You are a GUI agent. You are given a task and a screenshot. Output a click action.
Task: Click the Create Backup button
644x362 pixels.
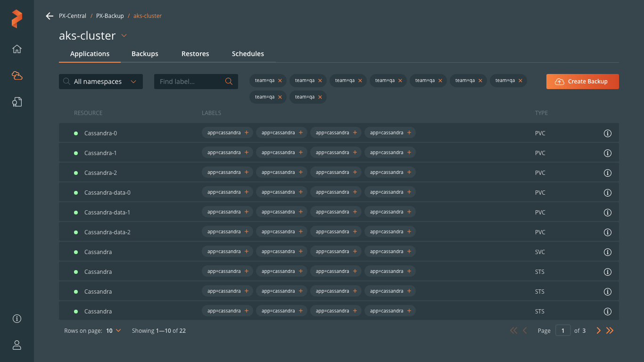tap(582, 82)
